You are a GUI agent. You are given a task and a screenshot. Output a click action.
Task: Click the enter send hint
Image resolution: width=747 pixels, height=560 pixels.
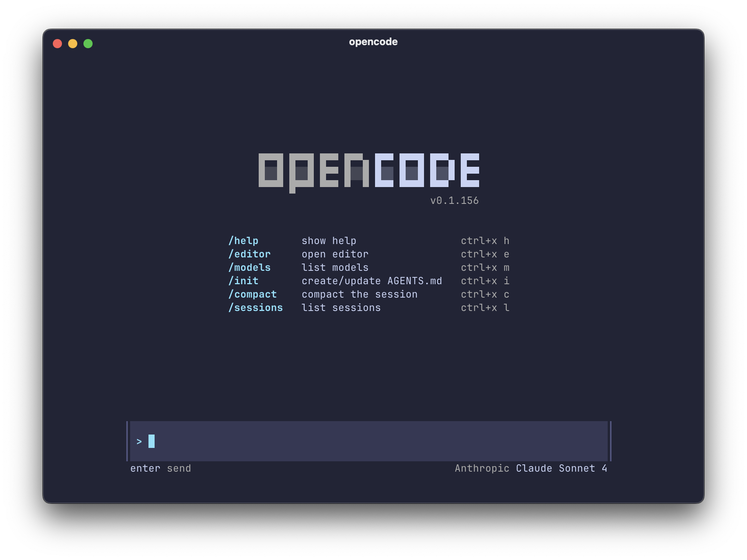click(160, 468)
